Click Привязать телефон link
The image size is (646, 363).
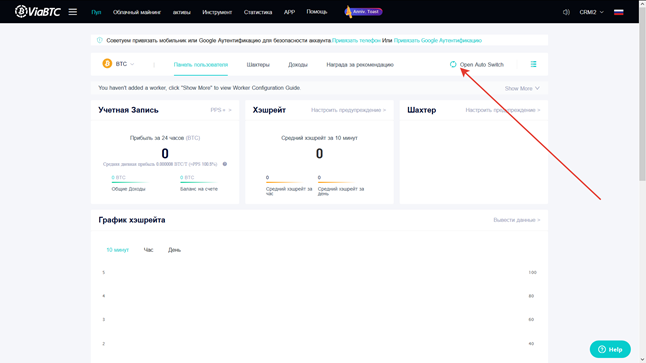[x=356, y=40]
